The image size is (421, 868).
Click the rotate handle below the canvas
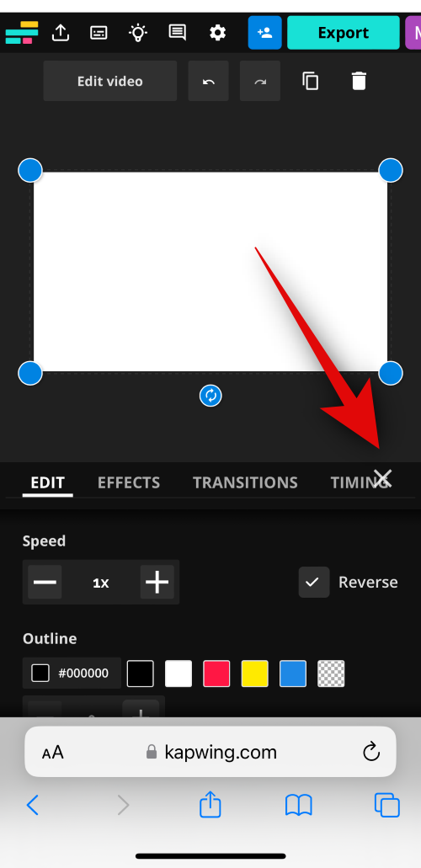coord(210,396)
